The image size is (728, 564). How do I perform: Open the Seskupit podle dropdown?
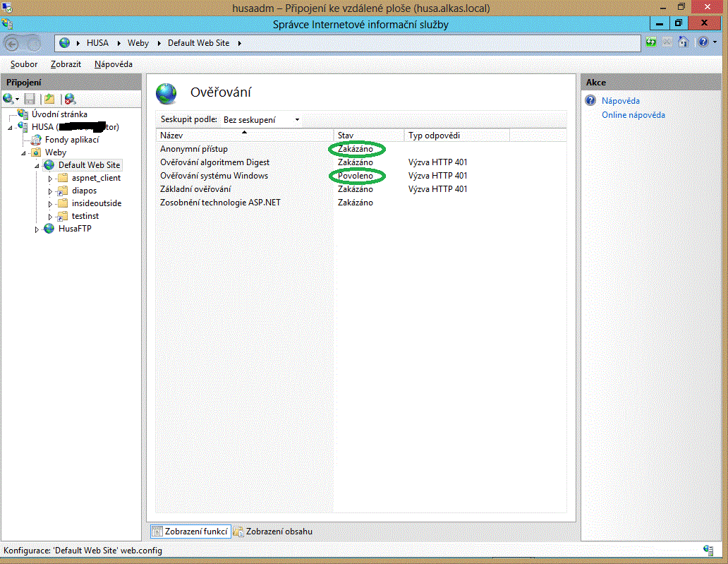(x=261, y=120)
